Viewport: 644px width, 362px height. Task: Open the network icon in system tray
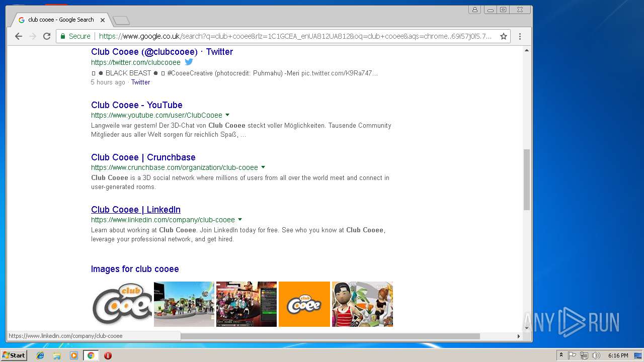coord(584,355)
